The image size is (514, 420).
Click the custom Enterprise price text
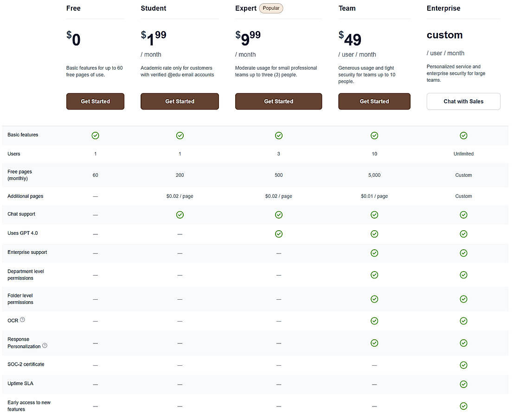click(444, 35)
